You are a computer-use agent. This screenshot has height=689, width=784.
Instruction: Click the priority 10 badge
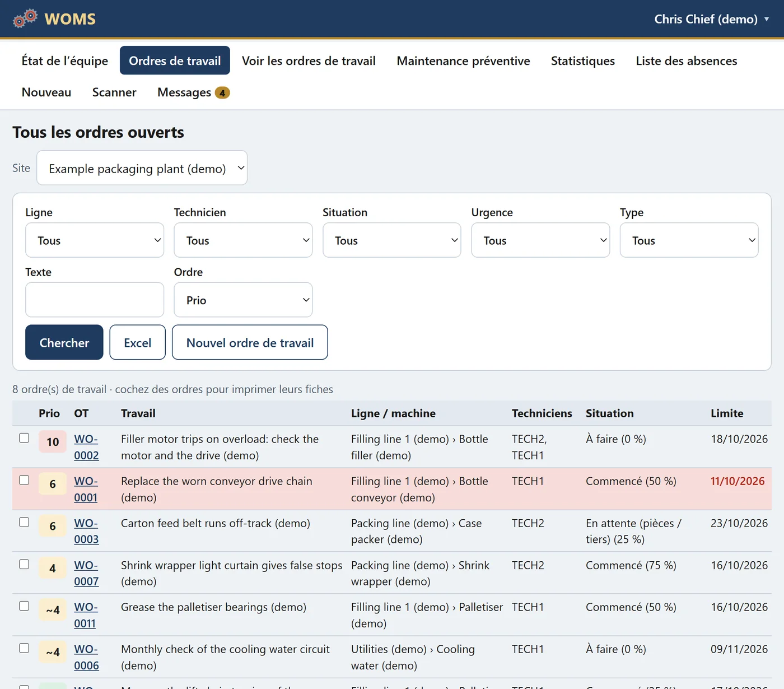pos(53,442)
